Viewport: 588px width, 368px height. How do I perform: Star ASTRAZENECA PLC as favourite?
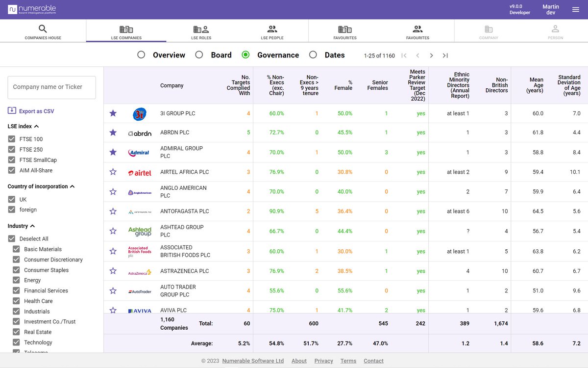click(x=113, y=271)
